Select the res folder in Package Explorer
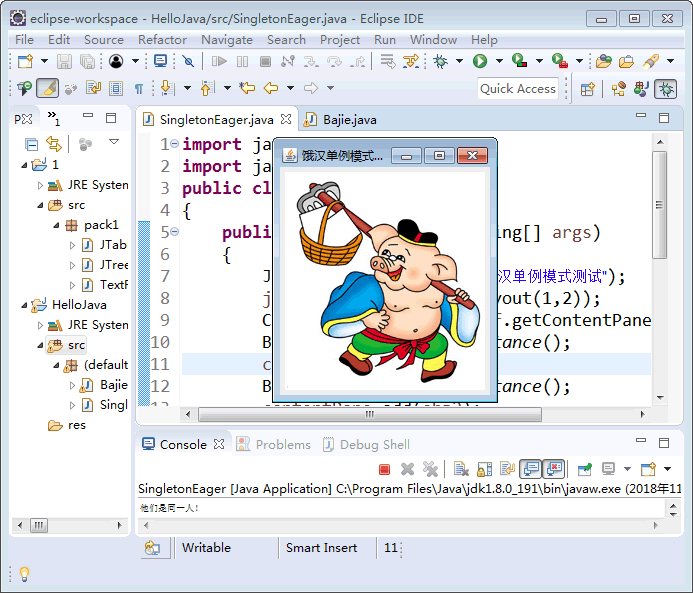 (67, 426)
